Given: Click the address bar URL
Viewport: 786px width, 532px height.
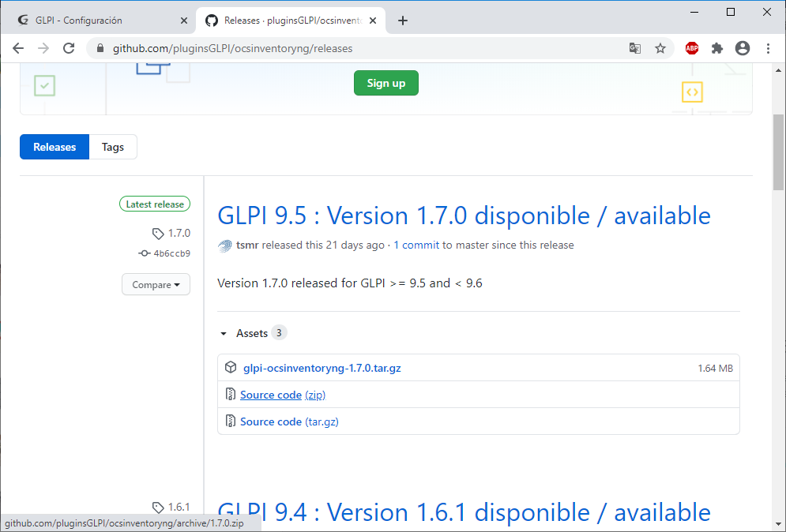Looking at the screenshot, I should 232,49.
